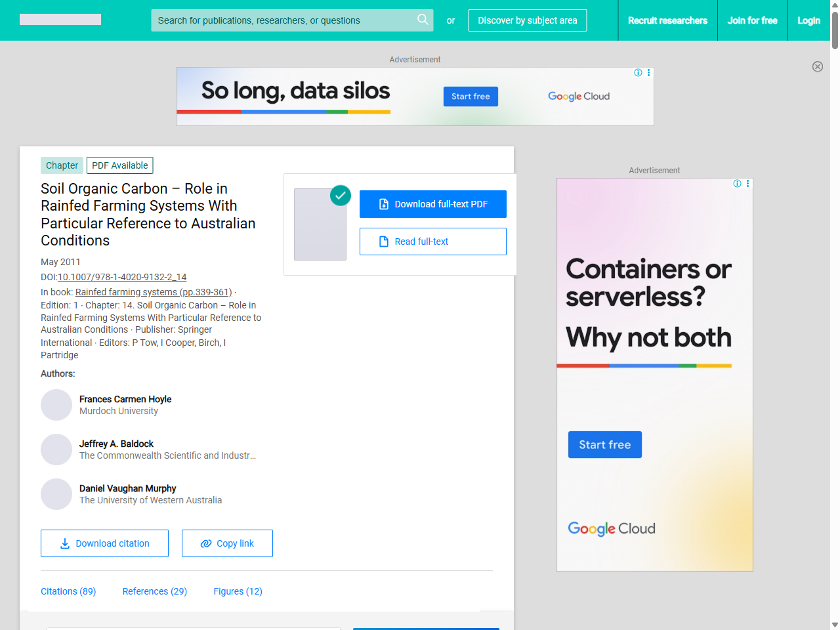View the Figures (12) tab
The image size is (840, 630).
[x=238, y=591]
